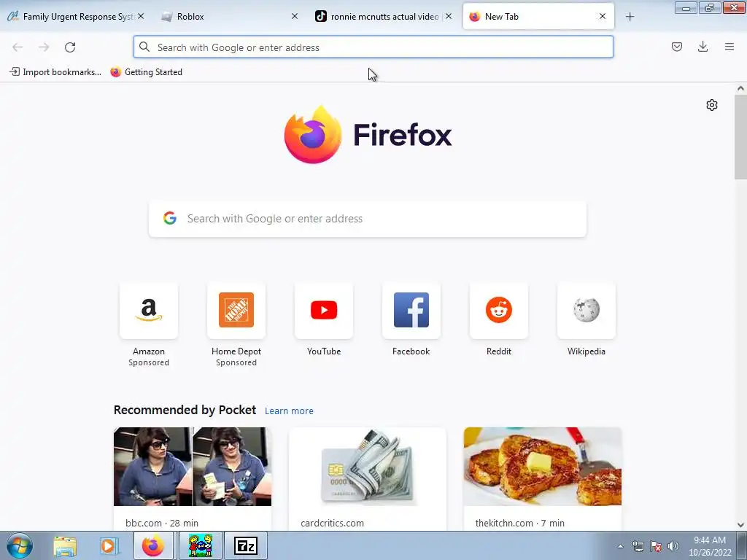Open Windows Media Player from taskbar
Screen dimensions: 747x560
(x=109, y=546)
